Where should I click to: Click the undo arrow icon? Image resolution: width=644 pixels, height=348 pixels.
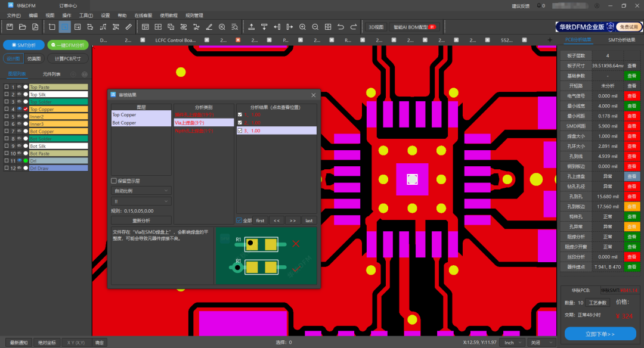[340, 27]
